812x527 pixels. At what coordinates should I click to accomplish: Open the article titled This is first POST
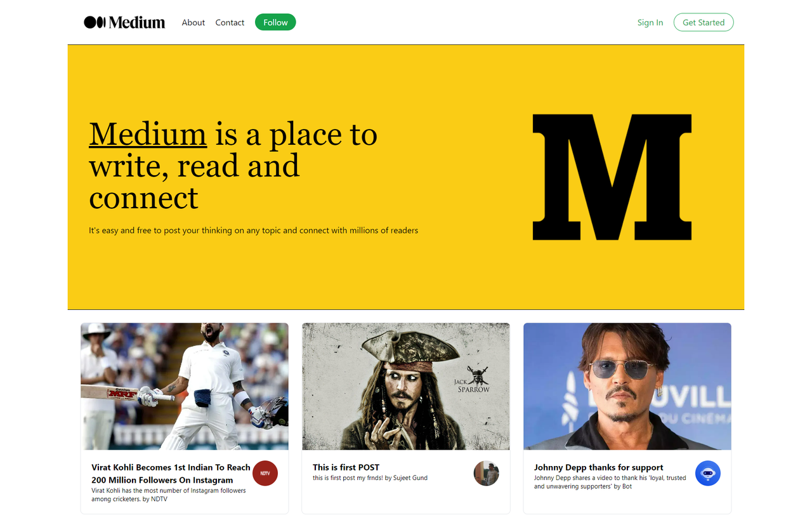(345, 467)
